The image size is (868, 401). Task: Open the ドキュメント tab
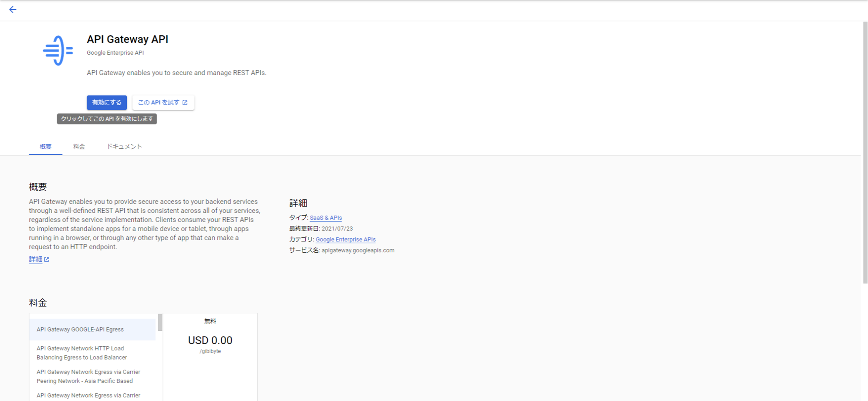124,146
